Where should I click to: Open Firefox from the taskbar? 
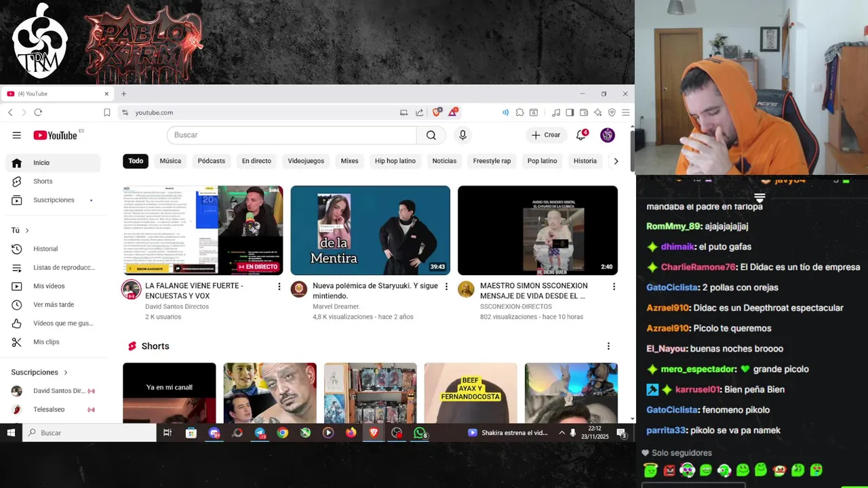(x=351, y=432)
